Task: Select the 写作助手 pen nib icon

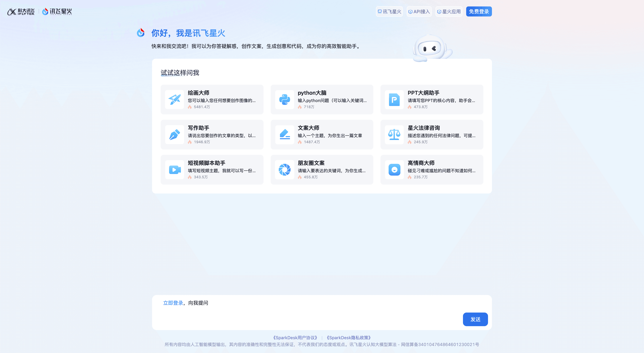Action: pos(174,135)
